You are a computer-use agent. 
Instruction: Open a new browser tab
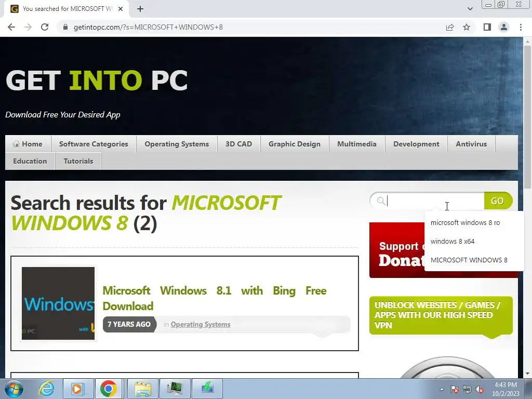140,9
